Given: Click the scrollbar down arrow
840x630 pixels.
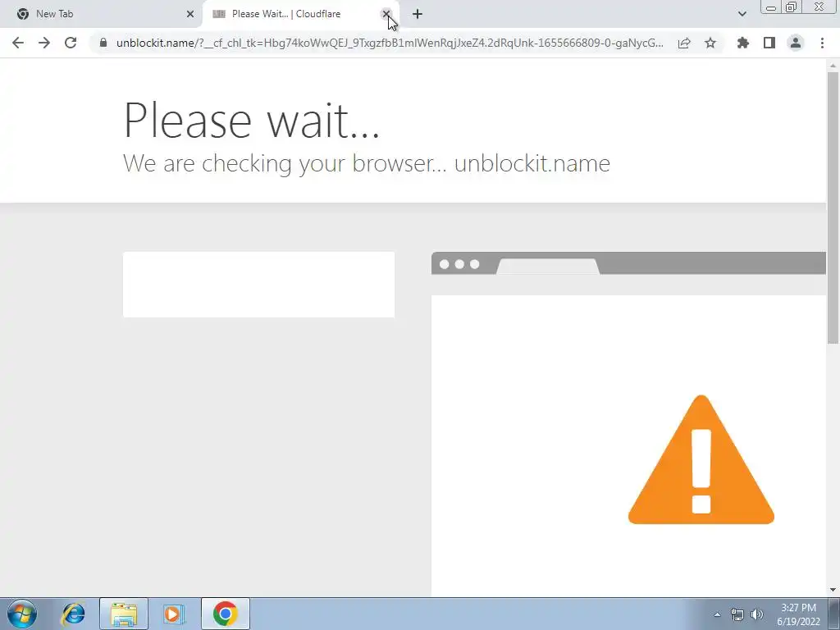Looking at the screenshot, I should click(833, 590).
